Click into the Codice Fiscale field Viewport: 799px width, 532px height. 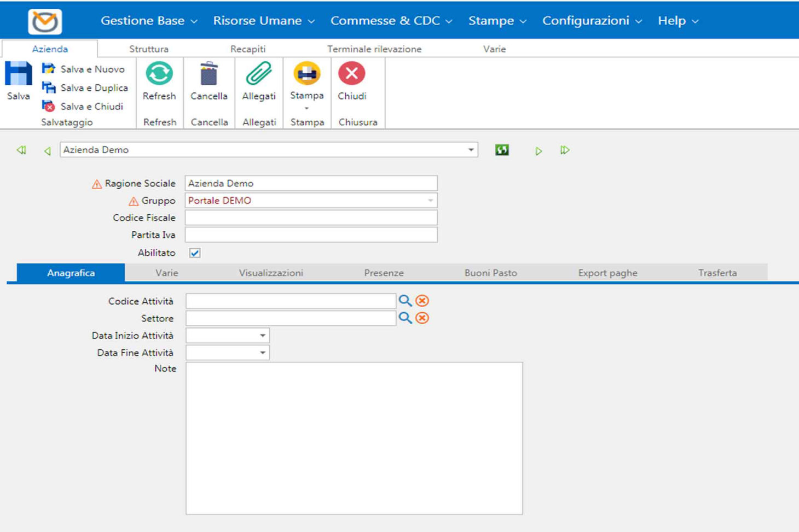point(311,218)
